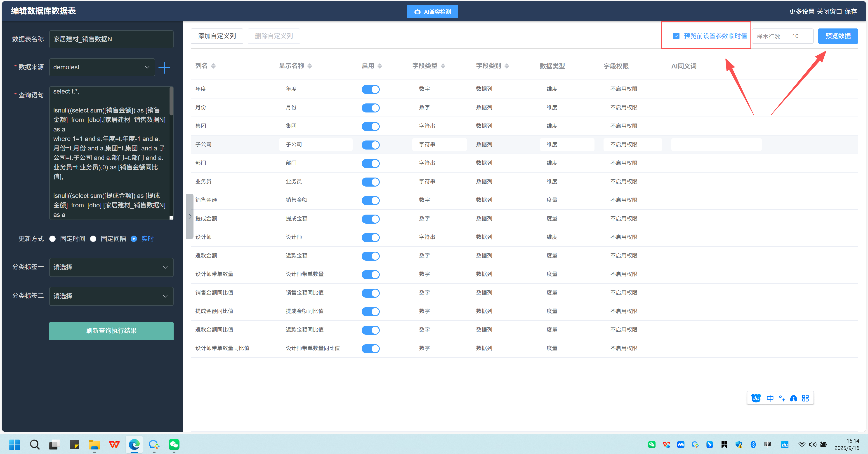Click 关闭窗口 in header
The height and width of the screenshot is (454, 868).
[x=829, y=12]
